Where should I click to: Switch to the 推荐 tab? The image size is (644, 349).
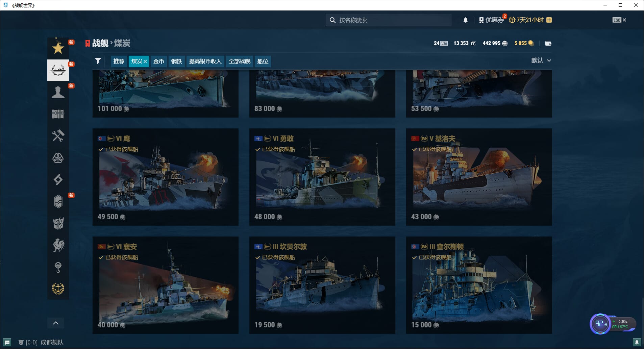119,61
